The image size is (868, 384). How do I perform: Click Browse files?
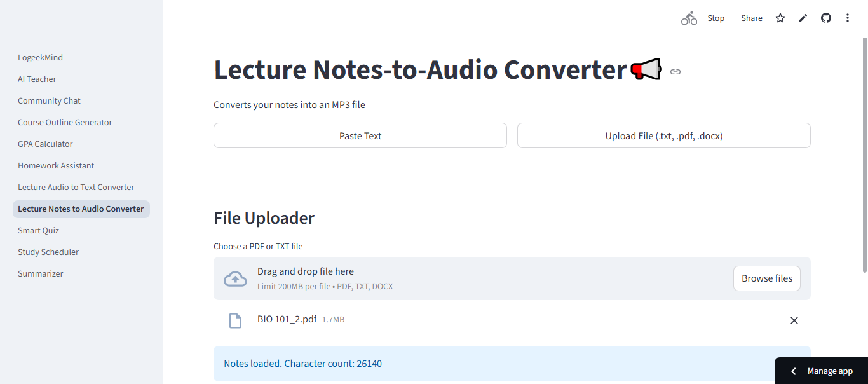pos(766,278)
